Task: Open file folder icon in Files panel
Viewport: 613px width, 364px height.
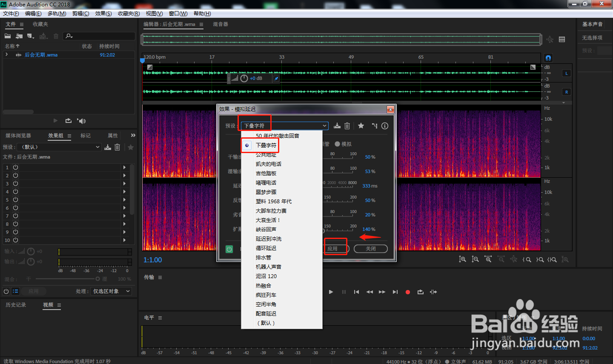Action: pos(8,36)
